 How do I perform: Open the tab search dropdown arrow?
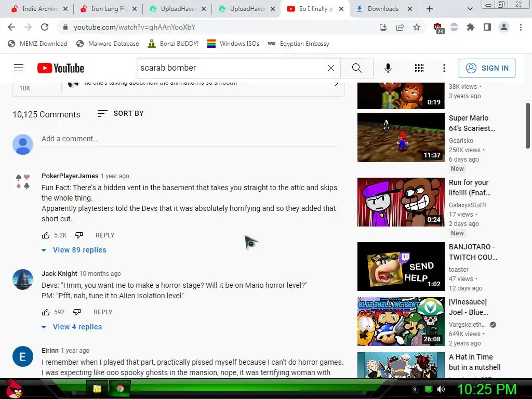[x=470, y=9]
